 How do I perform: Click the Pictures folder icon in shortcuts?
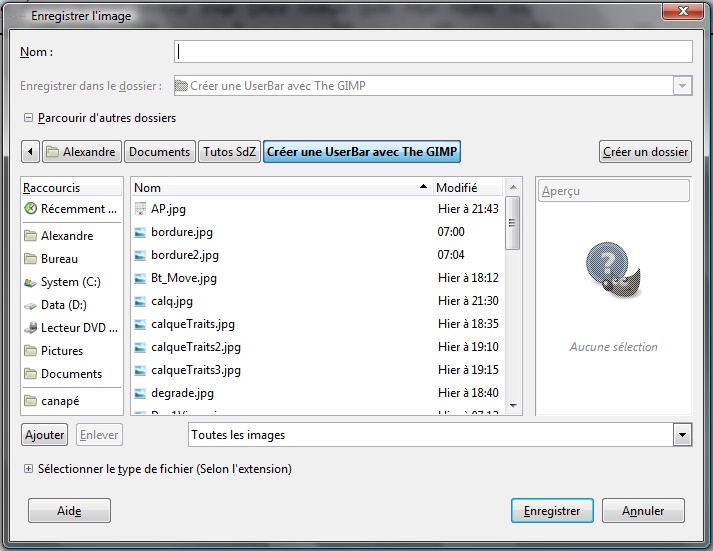tap(30, 351)
